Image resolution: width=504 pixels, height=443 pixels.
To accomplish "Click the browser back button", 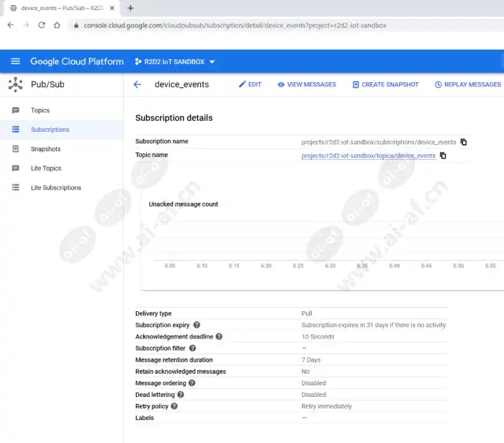I will tap(11, 25).
